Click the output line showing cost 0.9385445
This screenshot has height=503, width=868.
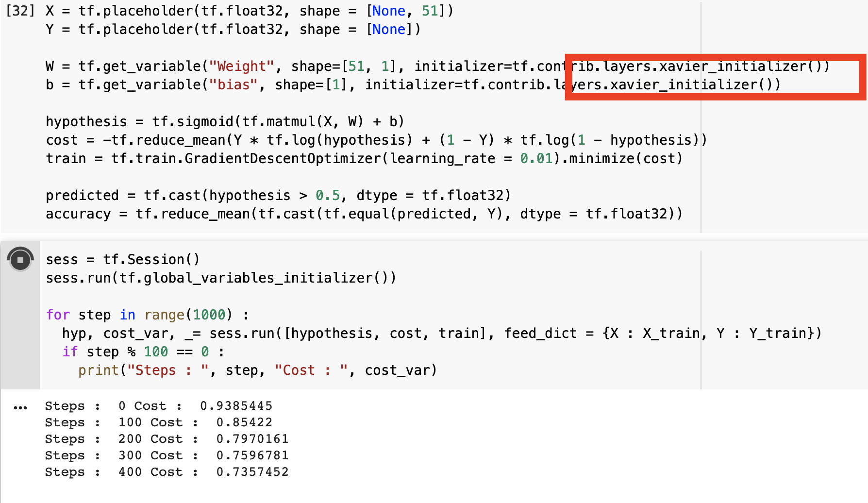tap(159, 406)
